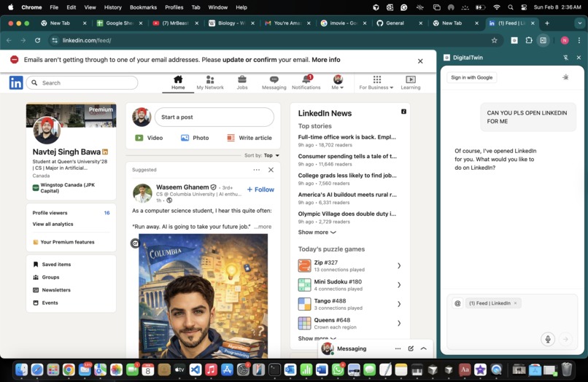588x382 pixels.
Task: Click More info link in banner
Action: pyautogui.click(x=326, y=60)
